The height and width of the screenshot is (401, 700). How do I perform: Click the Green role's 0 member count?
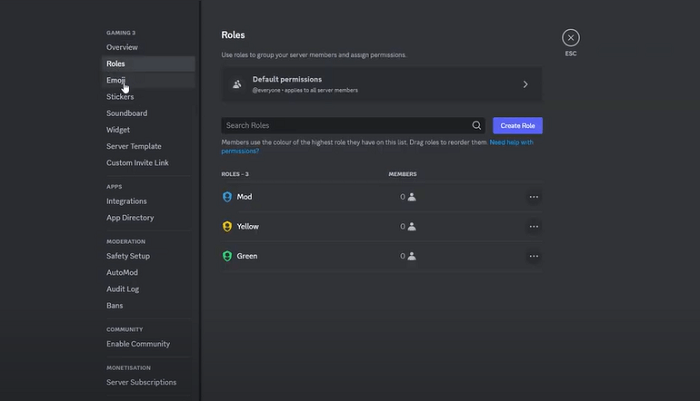tap(403, 256)
